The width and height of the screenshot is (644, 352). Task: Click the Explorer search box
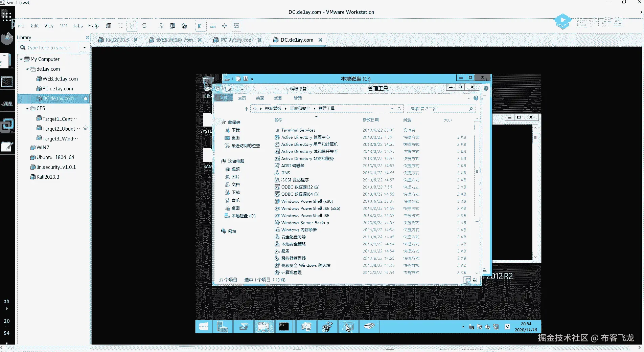(441, 109)
